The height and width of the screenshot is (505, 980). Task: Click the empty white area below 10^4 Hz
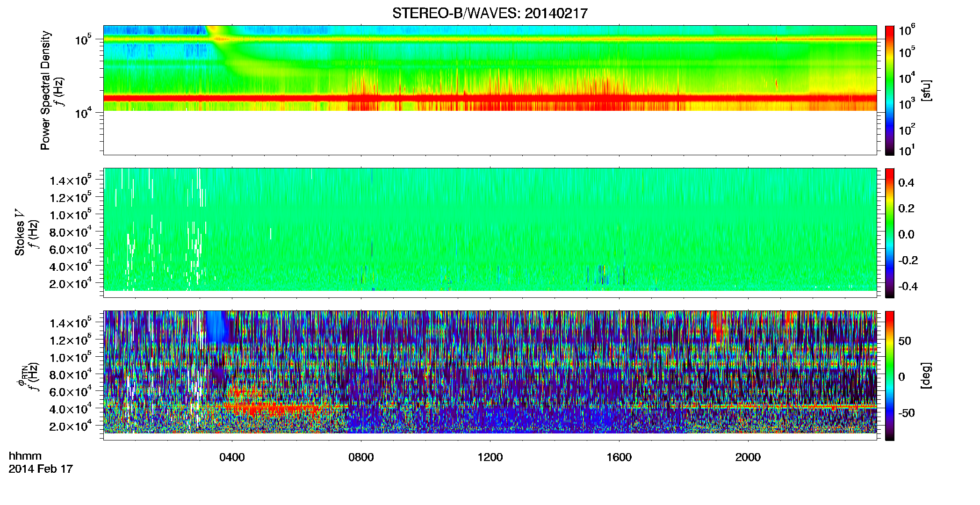coord(490,132)
